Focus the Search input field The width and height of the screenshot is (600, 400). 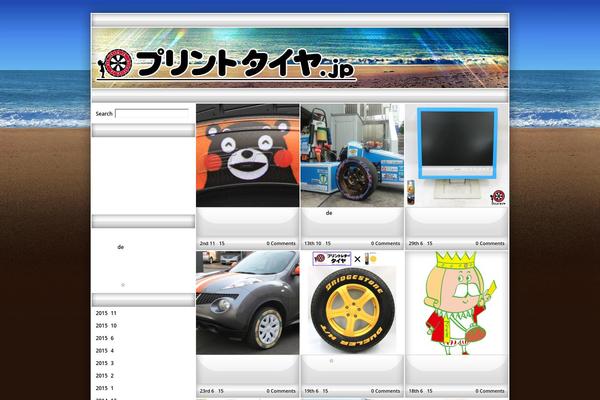[152, 114]
